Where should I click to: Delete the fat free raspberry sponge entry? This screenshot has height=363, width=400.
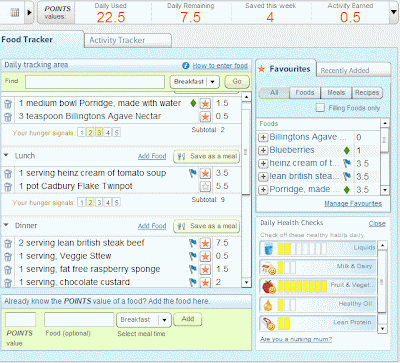(8, 270)
